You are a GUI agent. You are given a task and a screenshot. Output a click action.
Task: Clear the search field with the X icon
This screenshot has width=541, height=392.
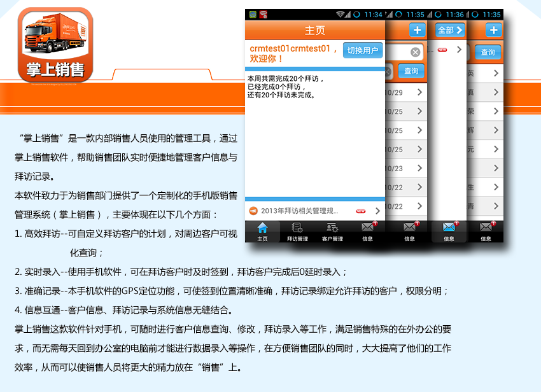point(416,52)
